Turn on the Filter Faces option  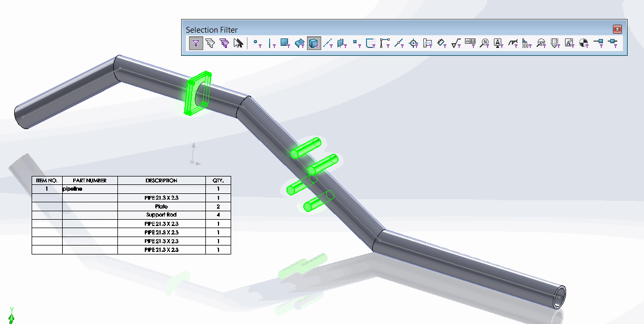[x=285, y=43]
